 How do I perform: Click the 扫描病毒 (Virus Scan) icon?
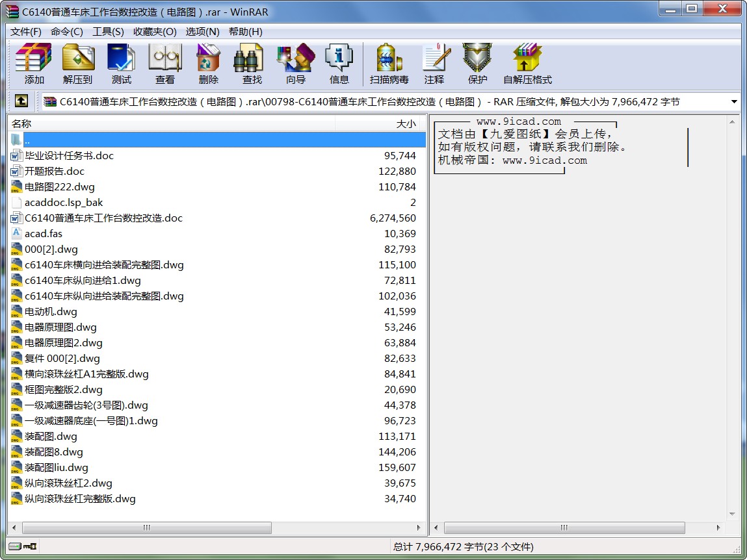point(389,58)
